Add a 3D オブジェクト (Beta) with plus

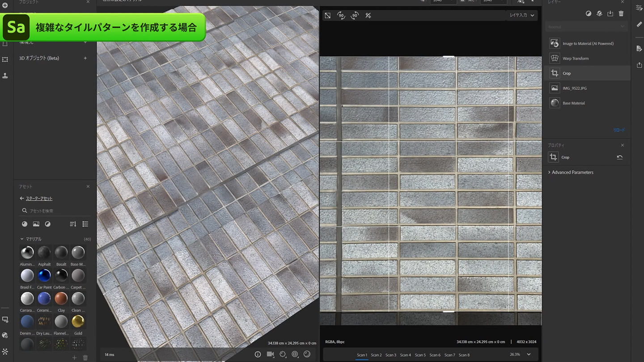click(x=85, y=58)
